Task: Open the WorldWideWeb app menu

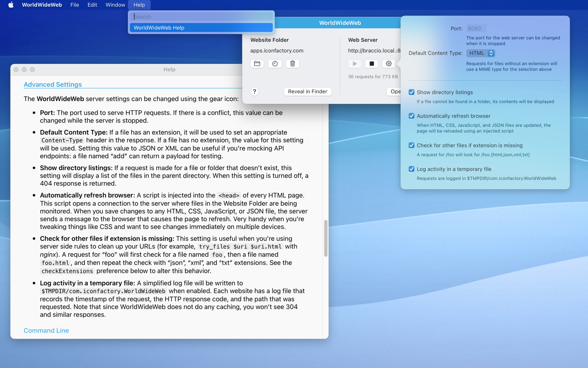Action: [42, 5]
